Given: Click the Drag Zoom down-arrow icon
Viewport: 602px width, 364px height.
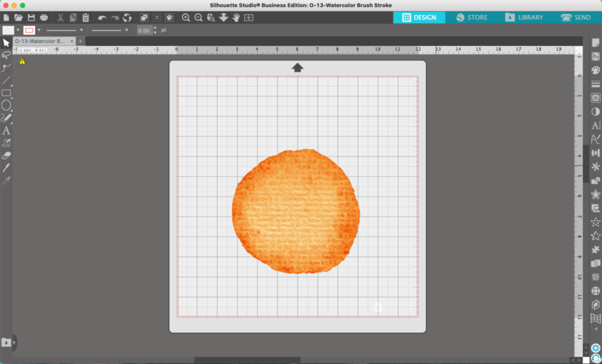Looking at the screenshot, I should pyautogui.click(x=223, y=18).
